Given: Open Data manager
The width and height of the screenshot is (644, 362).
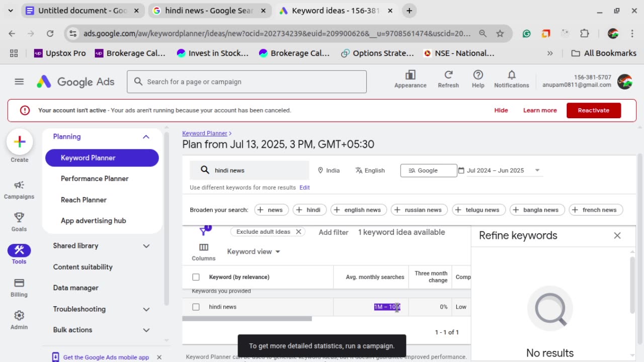Looking at the screenshot, I should [75, 288].
